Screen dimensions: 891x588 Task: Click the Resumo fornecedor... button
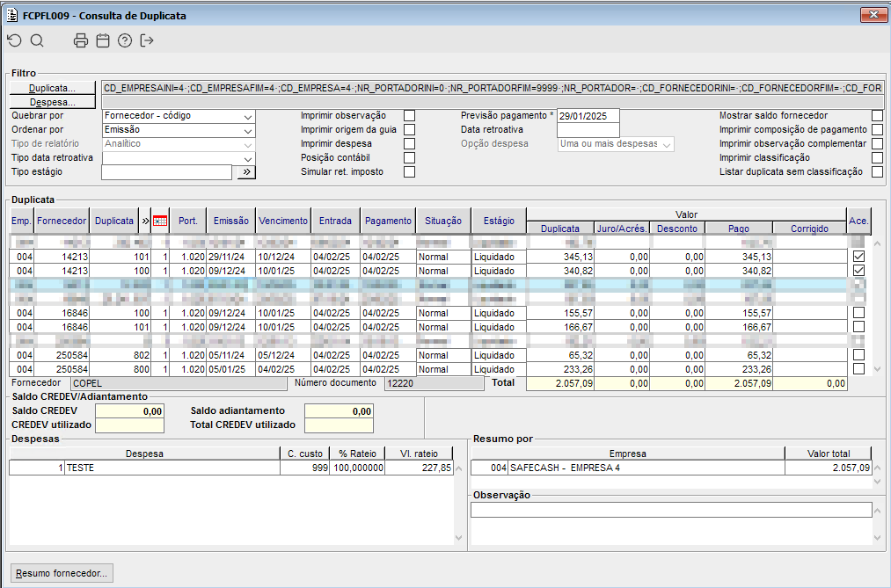pyautogui.click(x=61, y=574)
